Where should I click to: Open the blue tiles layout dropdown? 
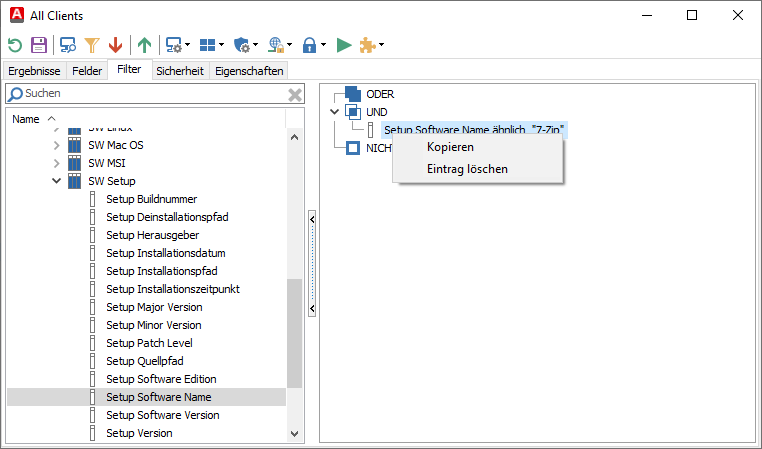point(221,45)
